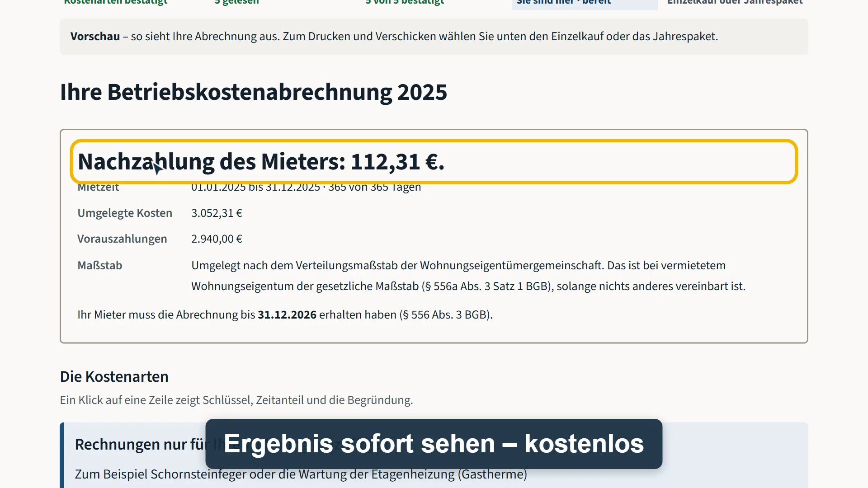Click the bold deadline date '31.12.2026'
Screen dimensions: 868x488
(x=287, y=314)
